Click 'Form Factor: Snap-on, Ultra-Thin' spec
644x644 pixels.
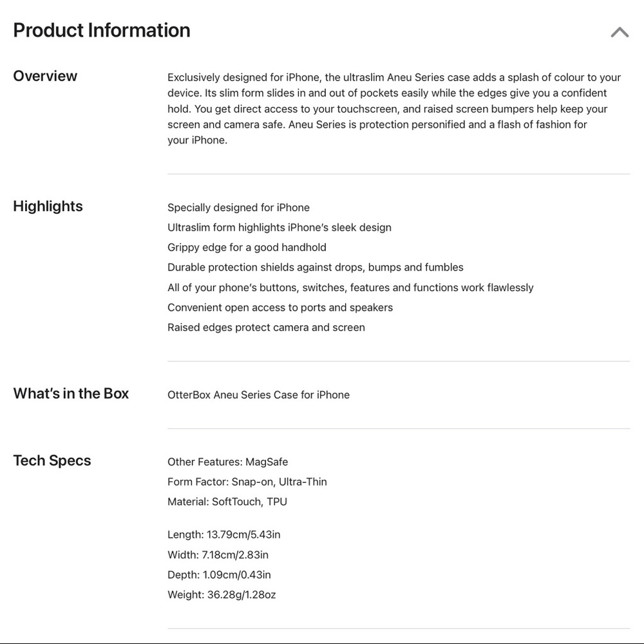pyautogui.click(x=247, y=482)
